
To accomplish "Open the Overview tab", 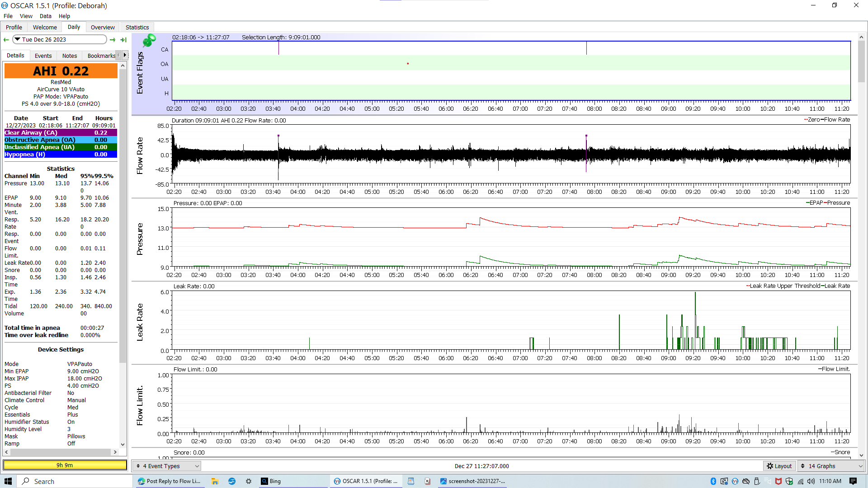I will pyautogui.click(x=103, y=27).
